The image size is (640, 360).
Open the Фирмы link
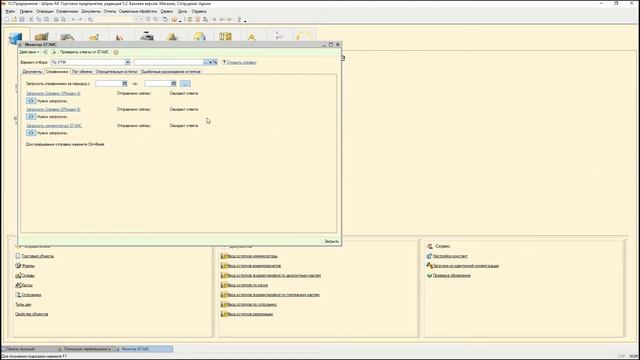(28, 266)
